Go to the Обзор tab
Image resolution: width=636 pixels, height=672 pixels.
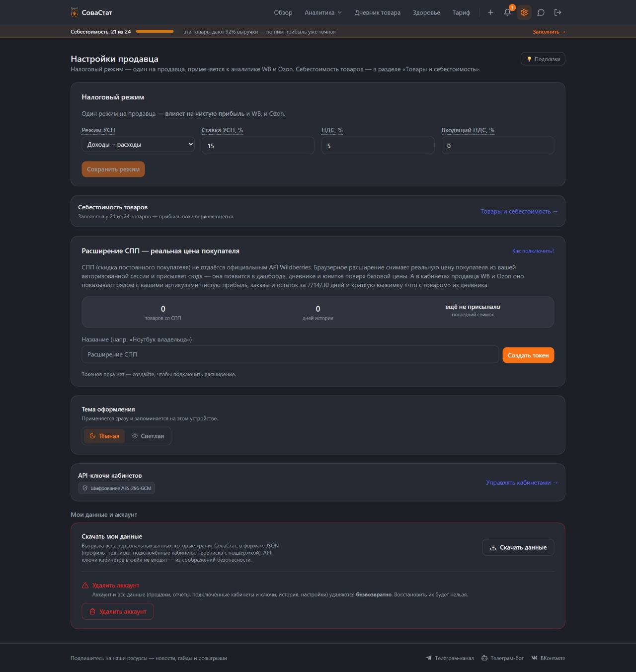point(283,12)
